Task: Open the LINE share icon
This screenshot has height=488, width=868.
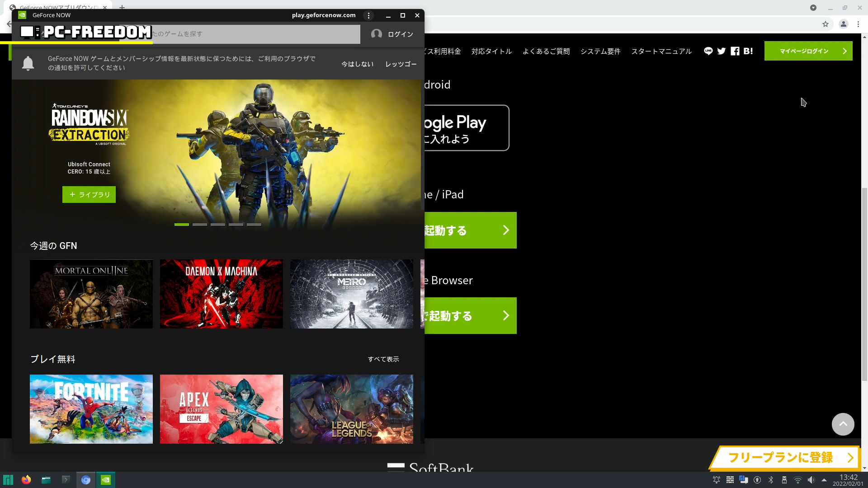Action: tap(708, 51)
